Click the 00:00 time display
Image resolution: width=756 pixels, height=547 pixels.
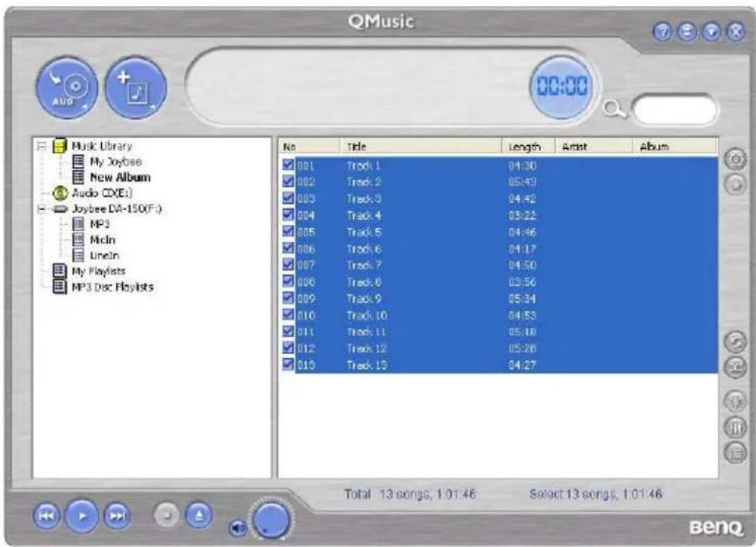(x=562, y=87)
